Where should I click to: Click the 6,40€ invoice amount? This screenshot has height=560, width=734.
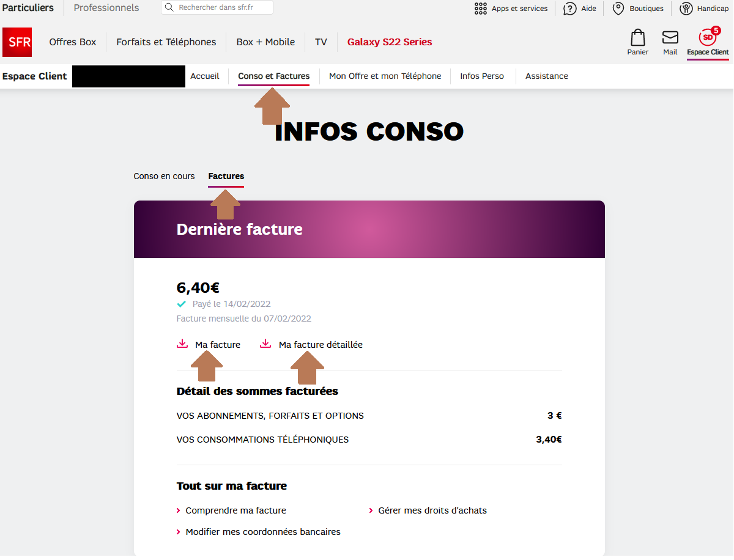198,287
